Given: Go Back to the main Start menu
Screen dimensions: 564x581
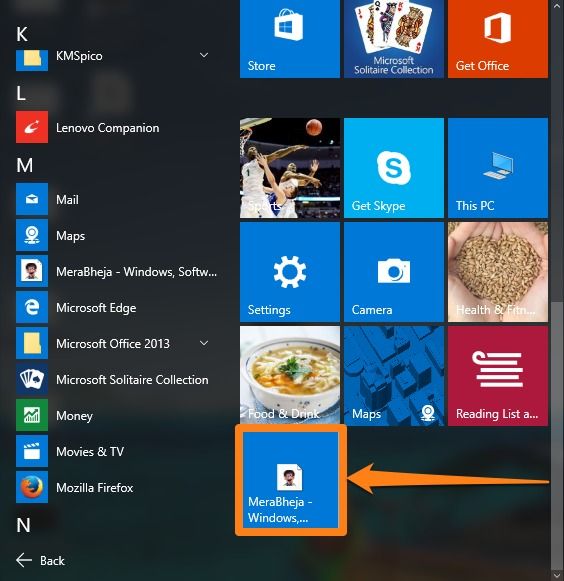Looking at the screenshot, I should (x=41, y=560).
